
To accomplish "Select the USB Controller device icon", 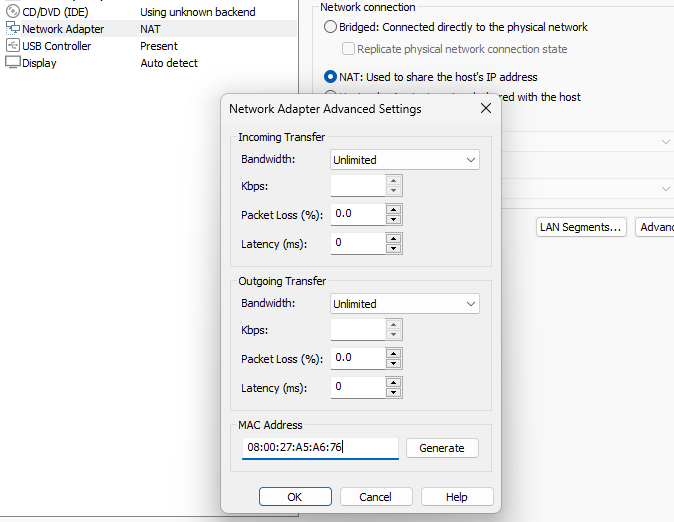I will [13, 46].
